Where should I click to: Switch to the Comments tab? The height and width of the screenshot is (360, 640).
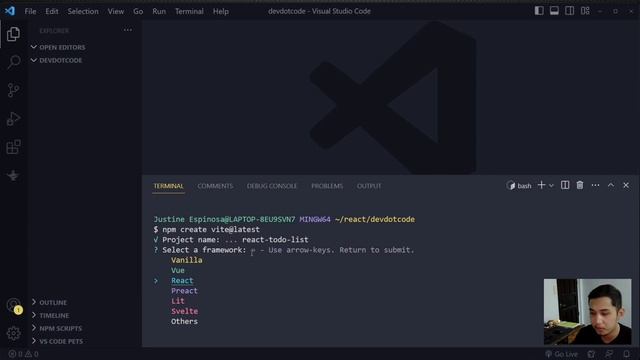(215, 186)
